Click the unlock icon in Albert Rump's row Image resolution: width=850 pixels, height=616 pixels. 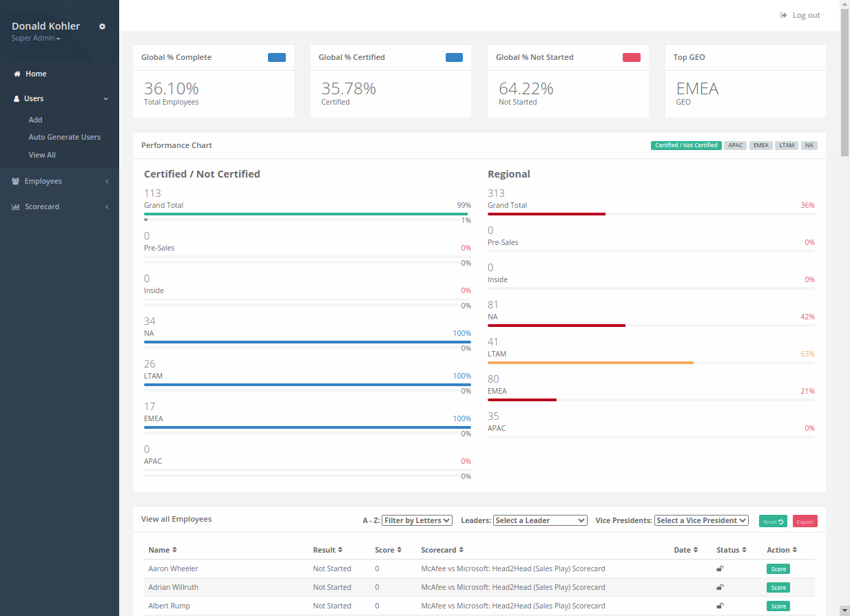[720, 606]
